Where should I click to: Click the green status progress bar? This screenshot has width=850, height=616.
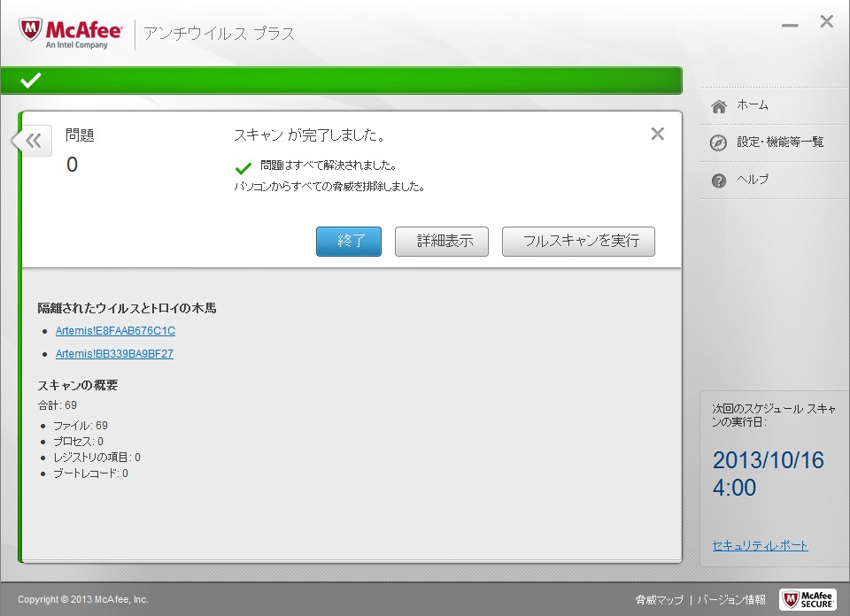341,81
